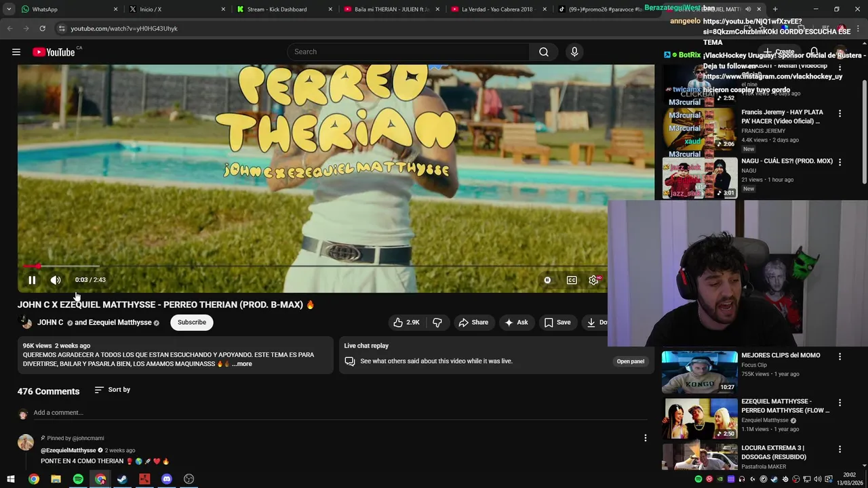Open Steam from the taskbar
Screen dimensions: 868x488
click(122, 479)
